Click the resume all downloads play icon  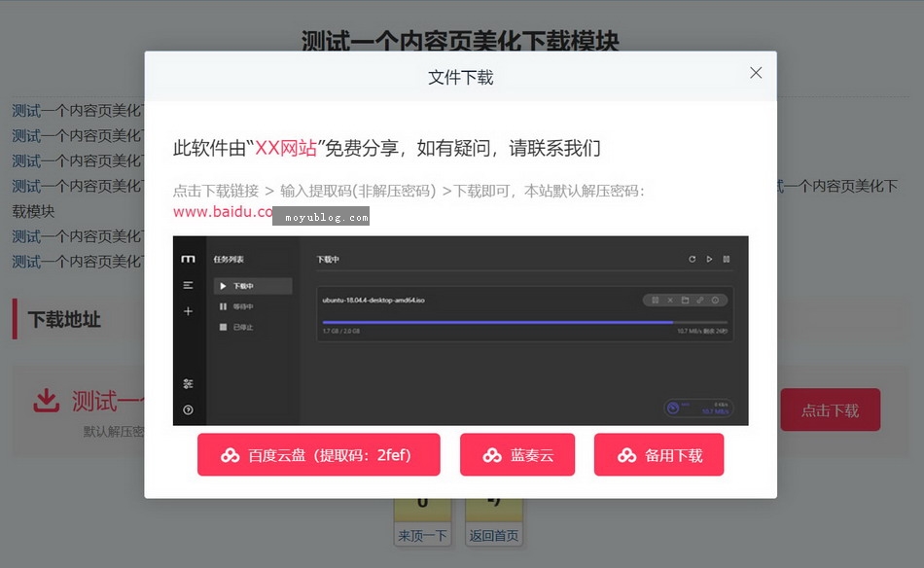click(709, 258)
